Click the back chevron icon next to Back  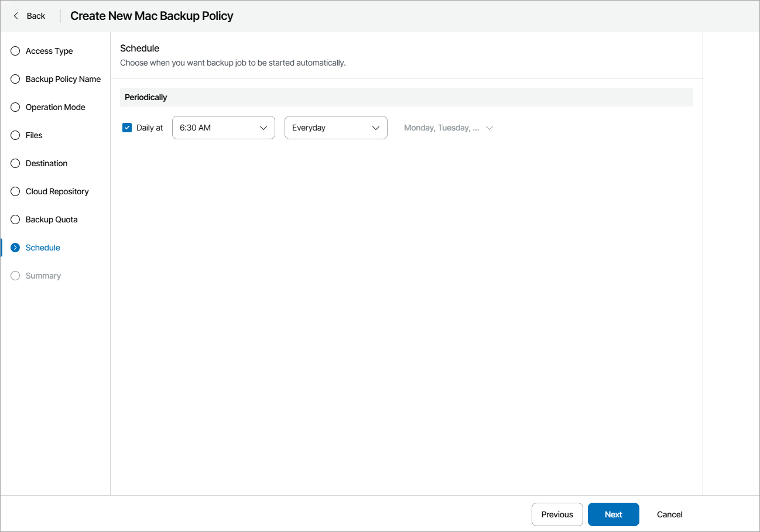[x=16, y=16]
